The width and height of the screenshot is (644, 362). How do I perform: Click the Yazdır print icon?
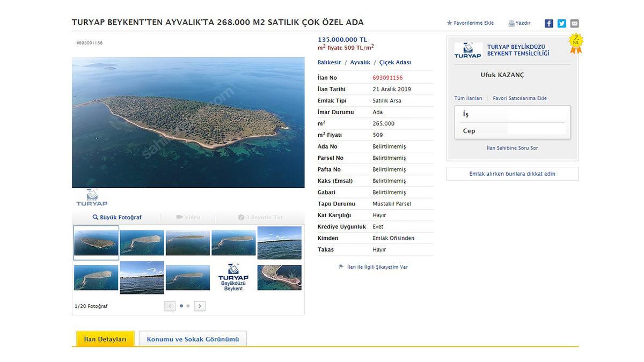(511, 23)
